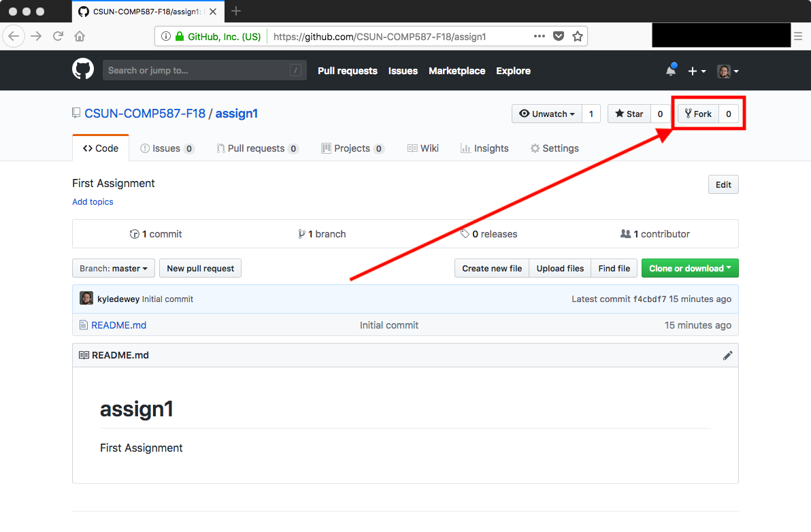This screenshot has width=811, height=532.
Task: Click New pull request button
Action: [200, 268]
